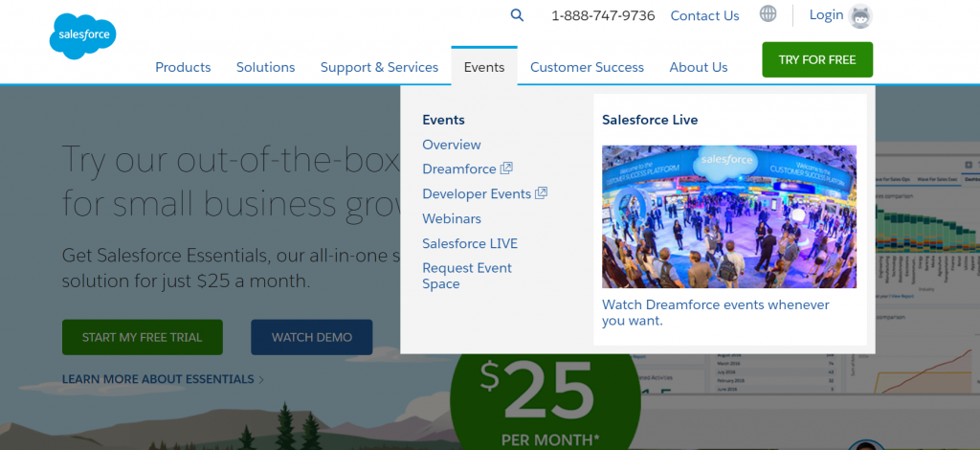Click the external-link icon beside Developer Events
Viewport: 980px width, 450px height.
point(542,193)
